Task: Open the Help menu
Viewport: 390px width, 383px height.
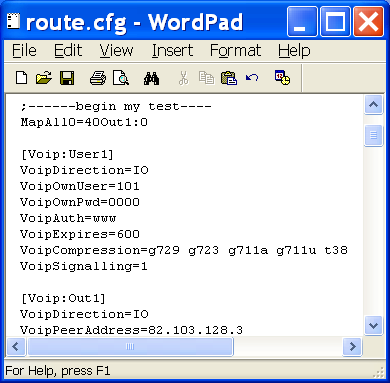Action: [294, 51]
